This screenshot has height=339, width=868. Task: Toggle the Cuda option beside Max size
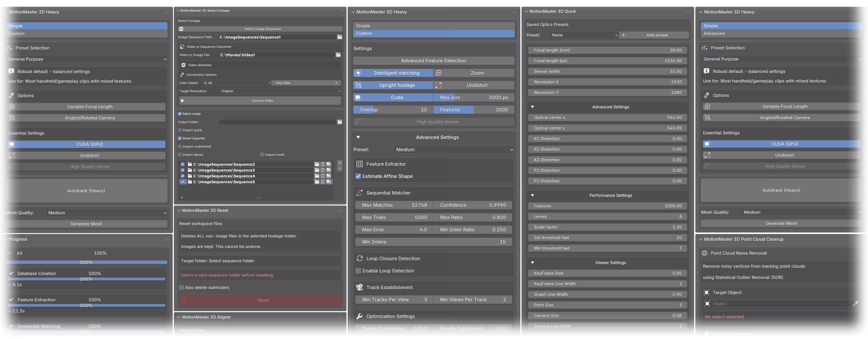tap(393, 98)
